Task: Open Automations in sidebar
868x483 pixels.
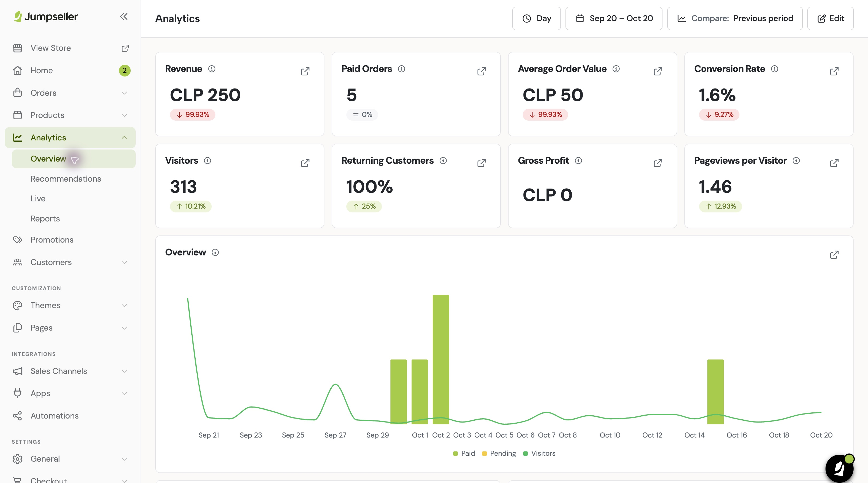Action: coord(70,416)
